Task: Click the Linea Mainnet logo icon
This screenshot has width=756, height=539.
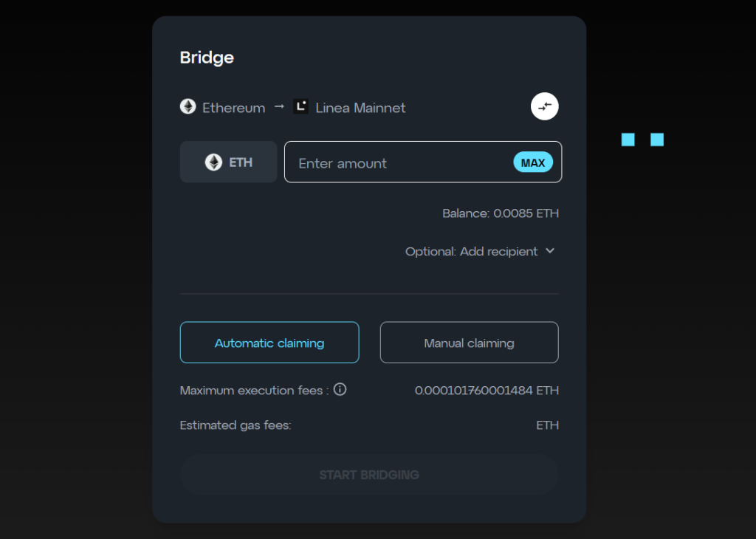Action: (301, 106)
